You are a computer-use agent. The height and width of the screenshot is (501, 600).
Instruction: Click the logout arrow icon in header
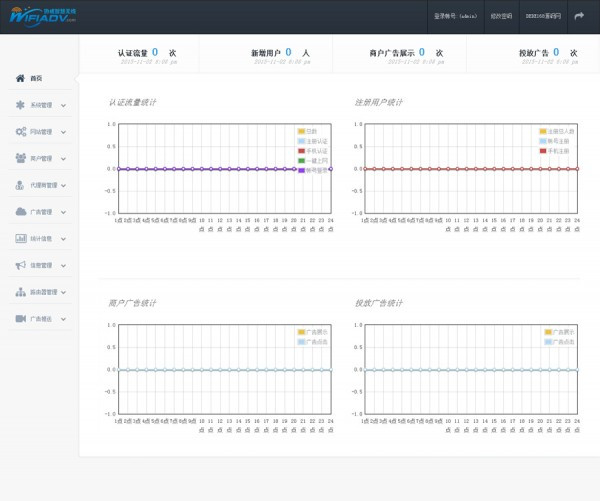pos(578,16)
